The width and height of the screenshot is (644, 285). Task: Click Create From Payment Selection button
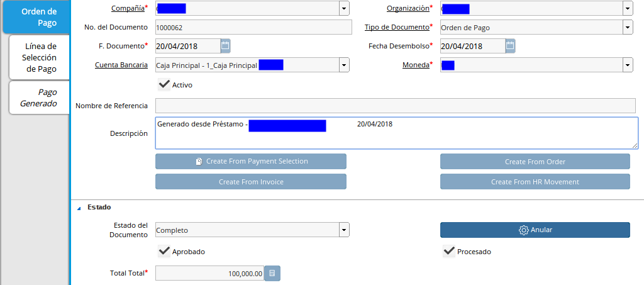tap(250, 162)
